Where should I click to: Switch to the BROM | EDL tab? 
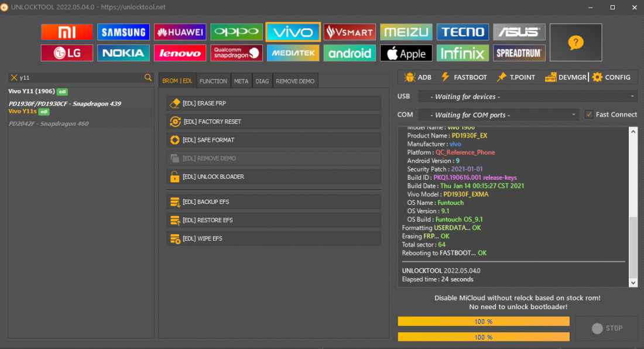coord(177,81)
